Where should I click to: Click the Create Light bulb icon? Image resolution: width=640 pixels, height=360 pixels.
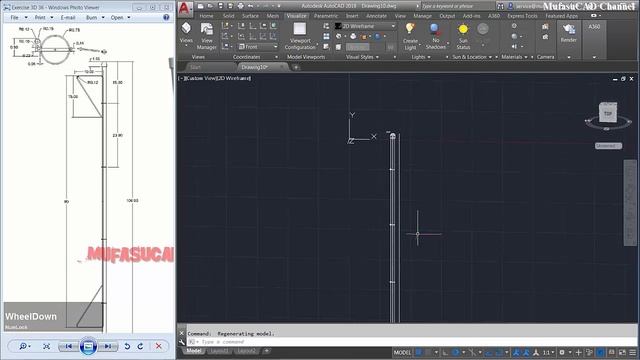(x=409, y=29)
